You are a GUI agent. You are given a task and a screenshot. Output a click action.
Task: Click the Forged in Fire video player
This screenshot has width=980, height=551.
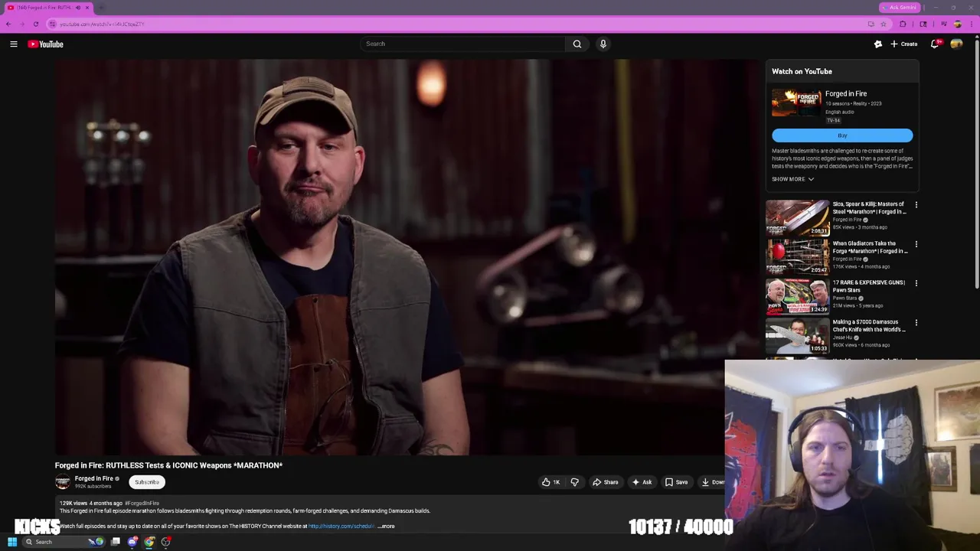(407, 258)
